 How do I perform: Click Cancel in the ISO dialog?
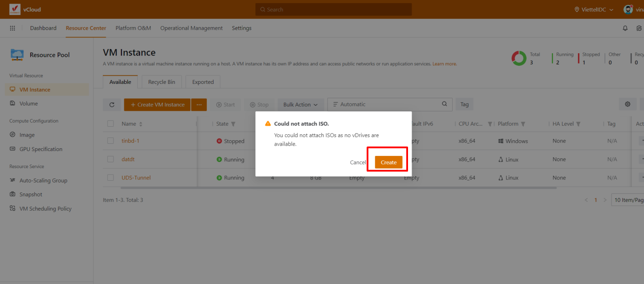pyautogui.click(x=358, y=162)
